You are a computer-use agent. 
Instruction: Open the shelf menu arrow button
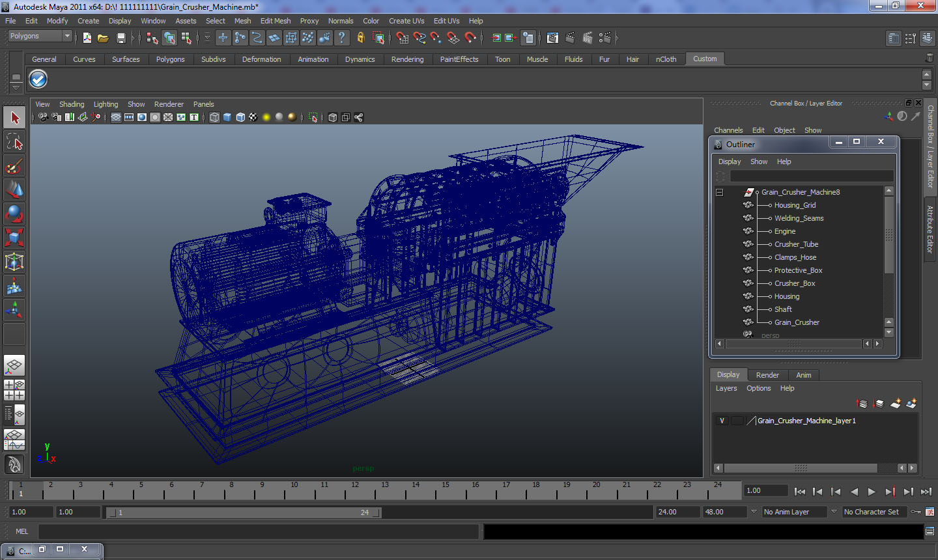pyautogui.click(x=16, y=87)
